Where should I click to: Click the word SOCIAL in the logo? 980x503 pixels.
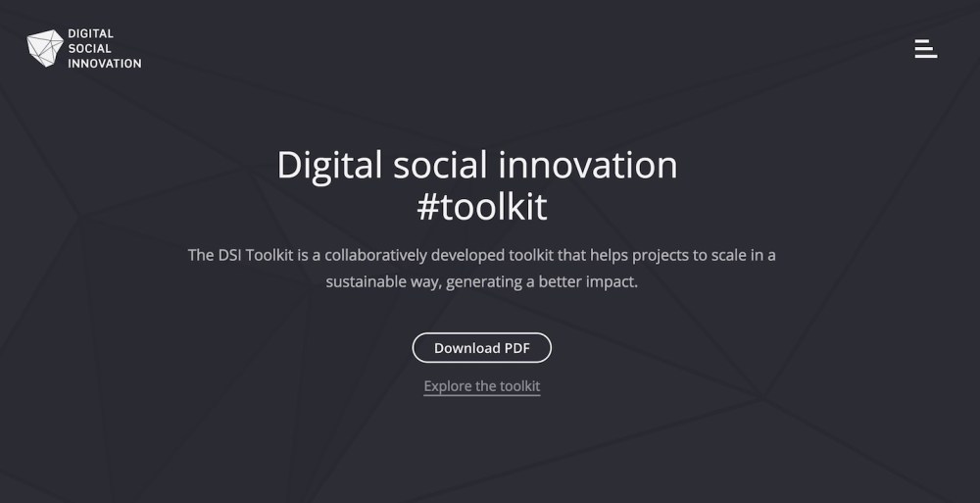[x=89, y=48]
